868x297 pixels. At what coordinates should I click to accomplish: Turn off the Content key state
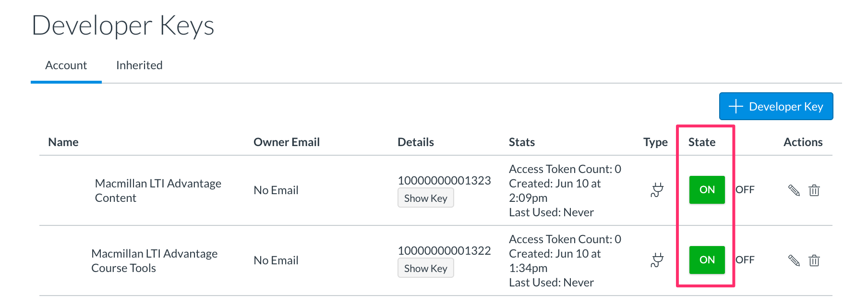point(745,189)
